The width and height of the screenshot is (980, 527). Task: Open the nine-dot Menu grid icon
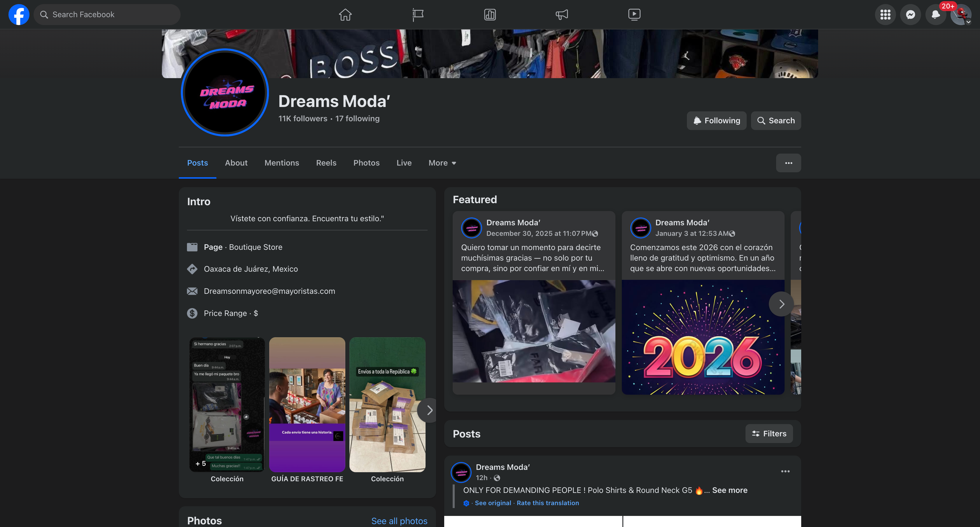(x=885, y=15)
